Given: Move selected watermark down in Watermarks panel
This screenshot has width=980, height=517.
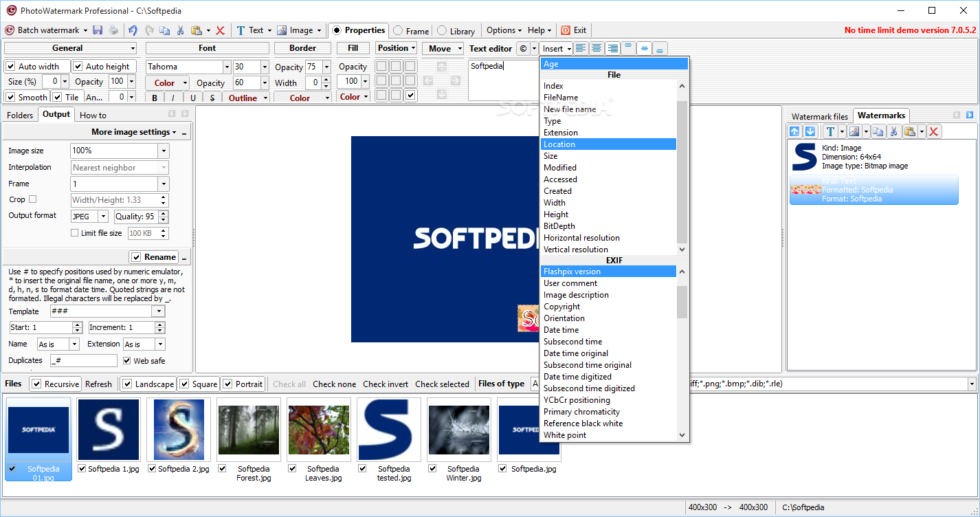Looking at the screenshot, I should (810, 131).
